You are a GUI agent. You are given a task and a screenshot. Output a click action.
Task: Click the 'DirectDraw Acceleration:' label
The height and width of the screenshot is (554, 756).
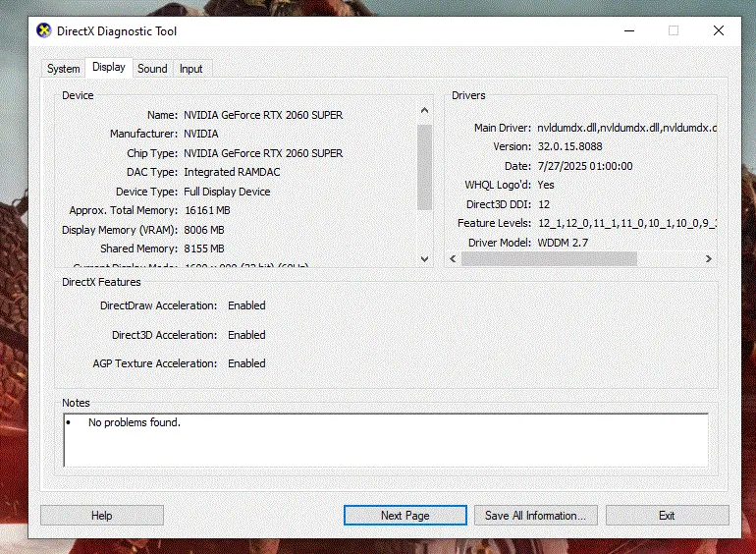(159, 305)
